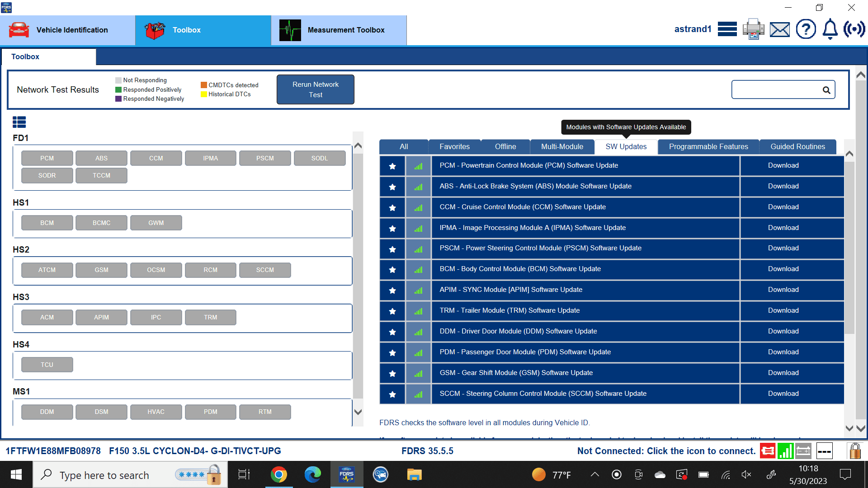Toggle favorite star for GSM Software Update
The width and height of the screenshot is (868, 488).
coord(392,373)
